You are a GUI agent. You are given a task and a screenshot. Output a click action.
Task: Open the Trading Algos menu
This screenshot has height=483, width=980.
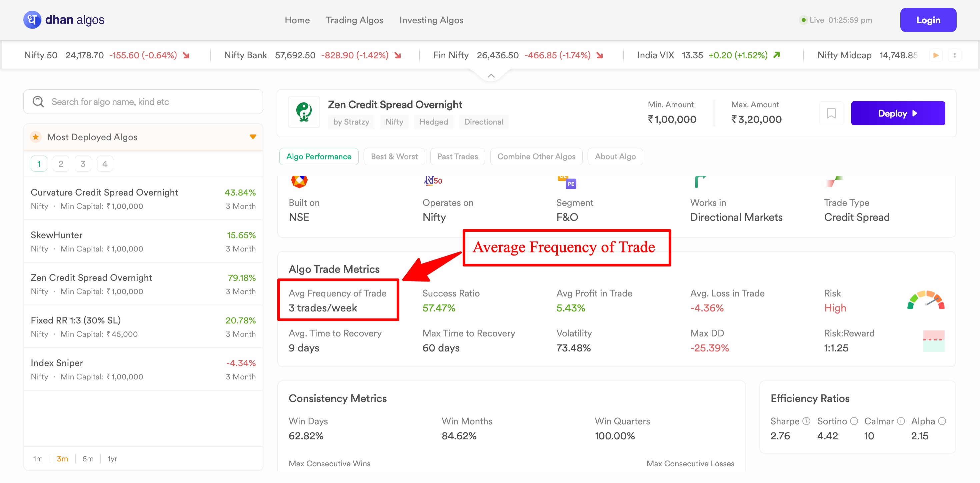pos(355,20)
